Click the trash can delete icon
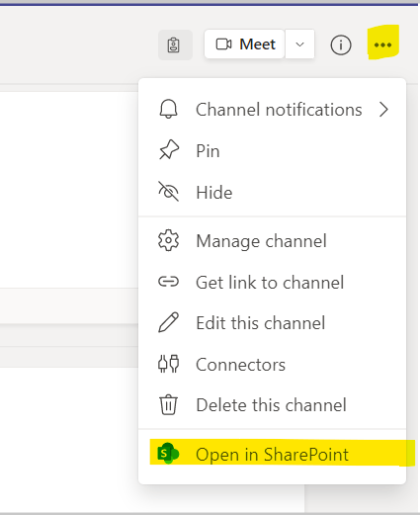Viewport: 420px width, 515px height. pos(168,404)
